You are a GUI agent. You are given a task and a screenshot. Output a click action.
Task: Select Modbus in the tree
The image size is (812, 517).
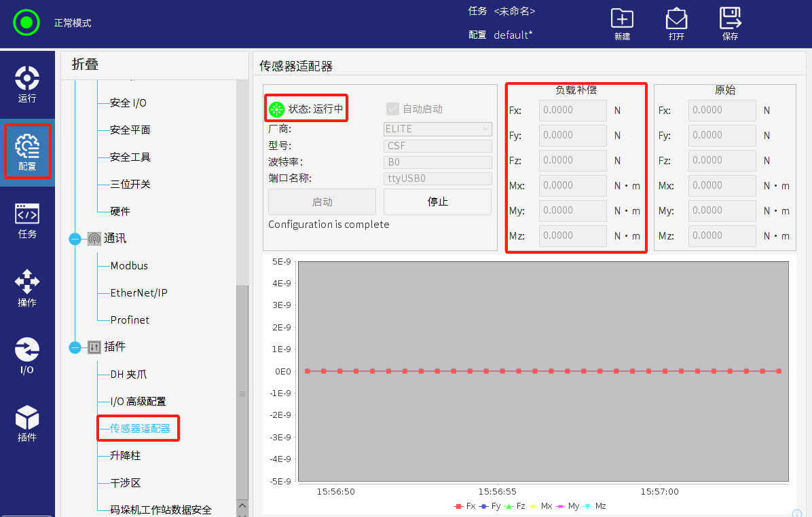129,266
